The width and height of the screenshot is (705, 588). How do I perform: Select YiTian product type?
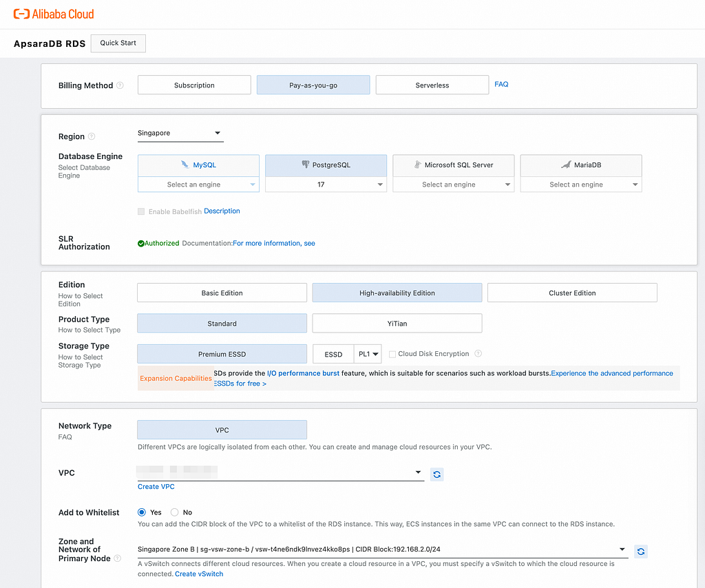click(397, 323)
